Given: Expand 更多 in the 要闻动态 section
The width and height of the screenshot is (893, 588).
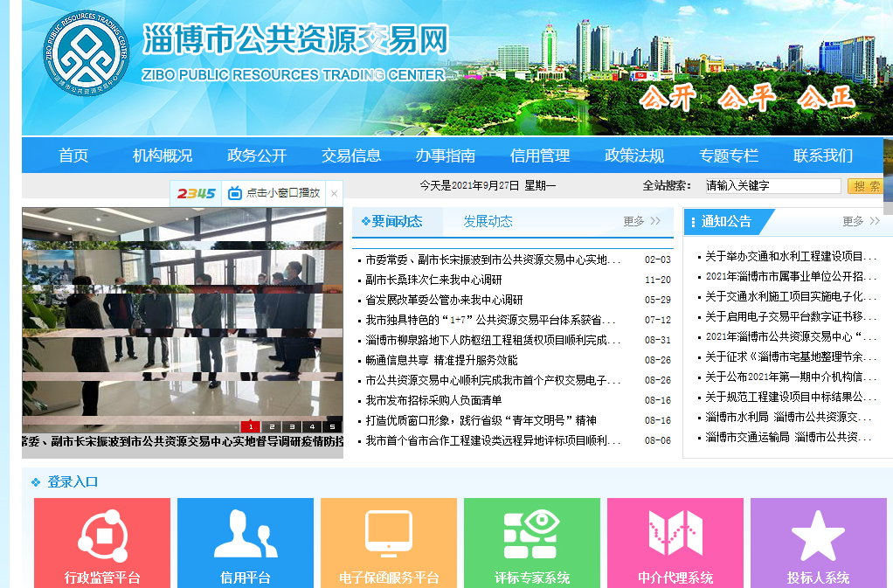Looking at the screenshot, I should click(x=641, y=222).
